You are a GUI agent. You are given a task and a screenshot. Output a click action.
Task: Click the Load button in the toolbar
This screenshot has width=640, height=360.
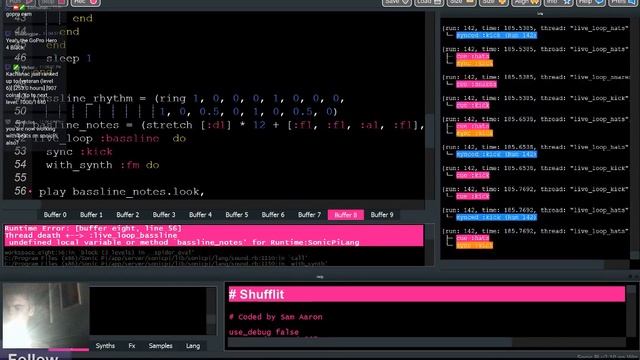click(x=429, y=2)
